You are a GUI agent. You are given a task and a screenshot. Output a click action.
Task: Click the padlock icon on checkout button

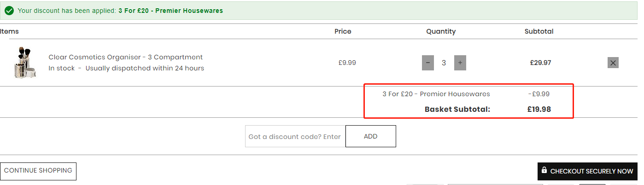[544, 171]
